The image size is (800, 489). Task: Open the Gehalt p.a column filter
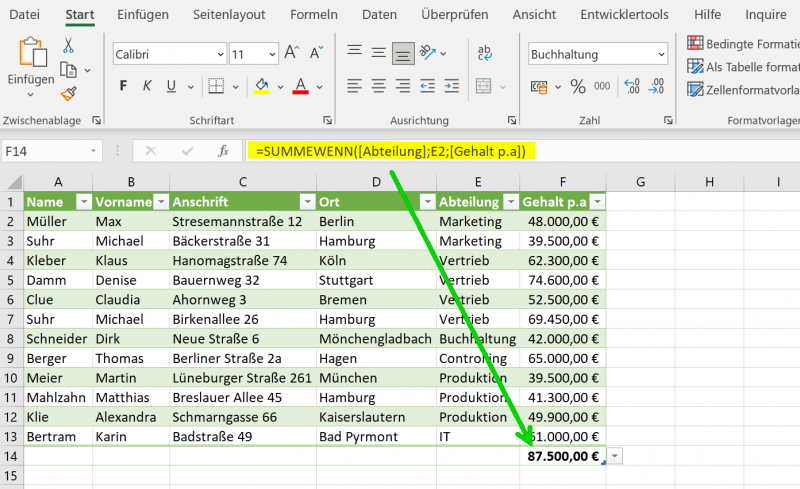pos(597,202)
